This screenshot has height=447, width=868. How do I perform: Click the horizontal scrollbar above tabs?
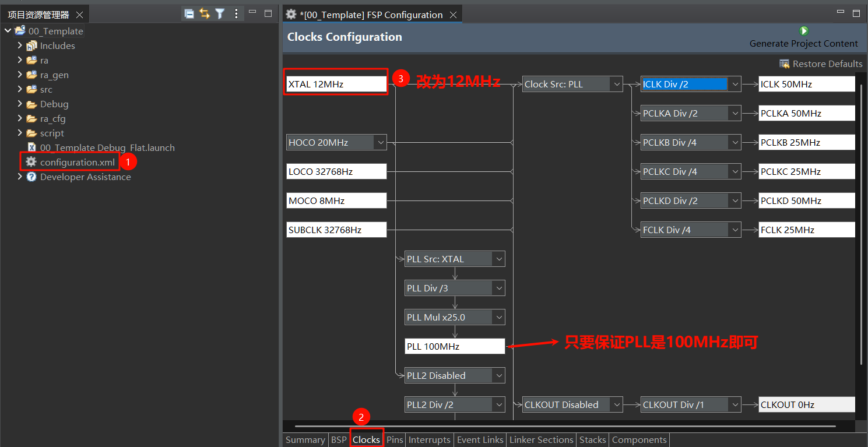point(565,427)
